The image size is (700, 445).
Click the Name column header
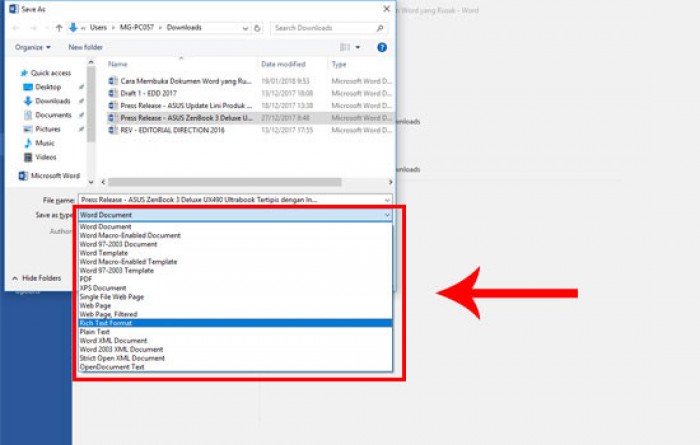click(118, 64)
